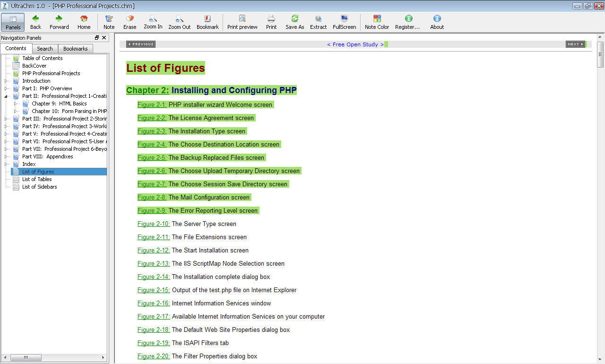This screenshot has width=605, height=364.
Task: Expand Part V: Professional Project 4
Action: pyautogui.click(x=6, y=134)
